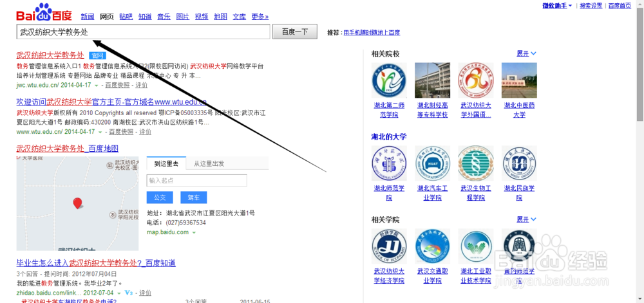Open dropdown arrow after zhidao.baidu.com date
Viewport: 644px width, 303px height.
tap(118, 293)
